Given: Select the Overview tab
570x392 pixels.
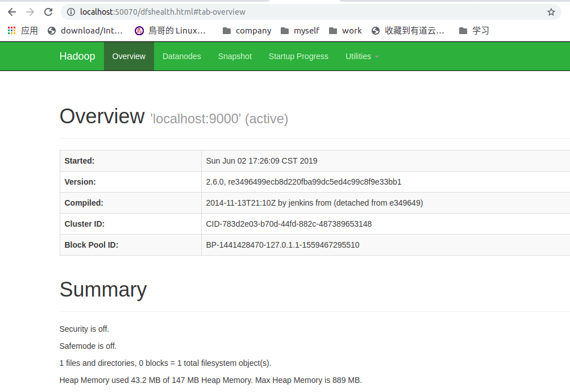Looking at the screenshot, I should [128, 56].
